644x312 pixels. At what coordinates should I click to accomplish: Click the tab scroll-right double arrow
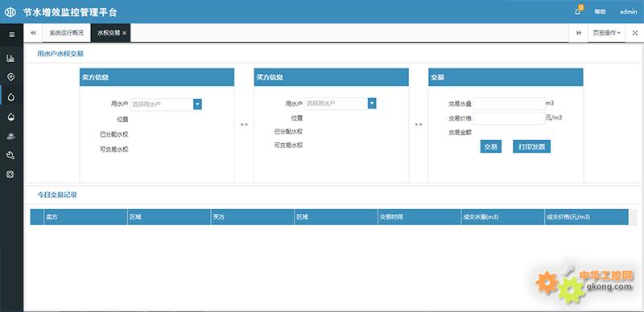pos(579,33)
